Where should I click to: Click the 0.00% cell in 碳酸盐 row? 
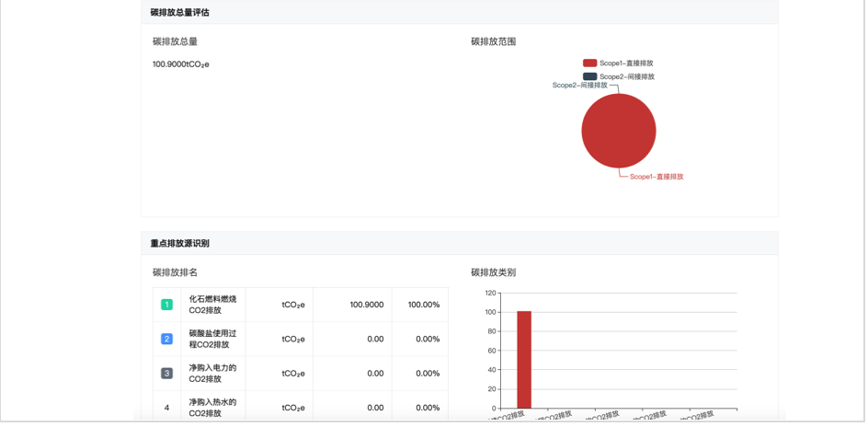click(x=428, y=339)
